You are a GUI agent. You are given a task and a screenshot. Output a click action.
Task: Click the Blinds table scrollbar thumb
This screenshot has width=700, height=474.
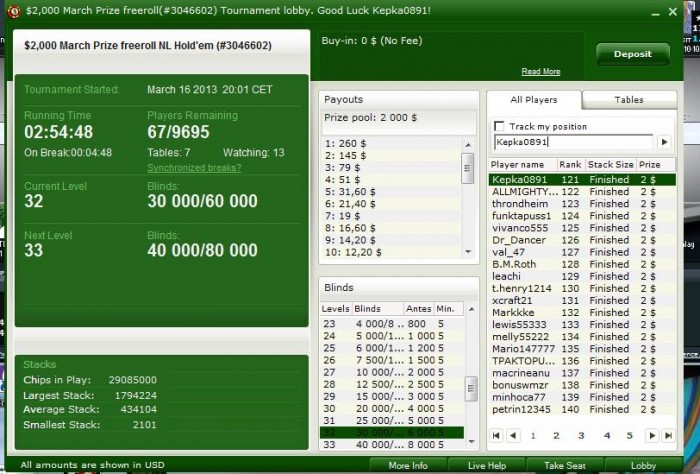(471, 388)
